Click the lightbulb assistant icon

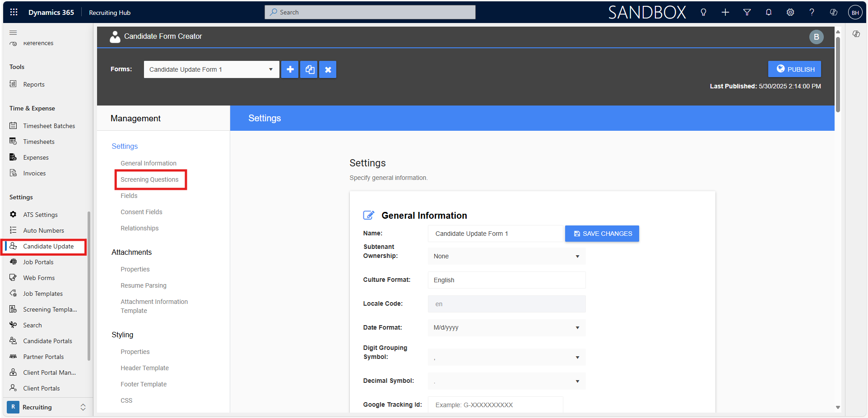point(703,12)
